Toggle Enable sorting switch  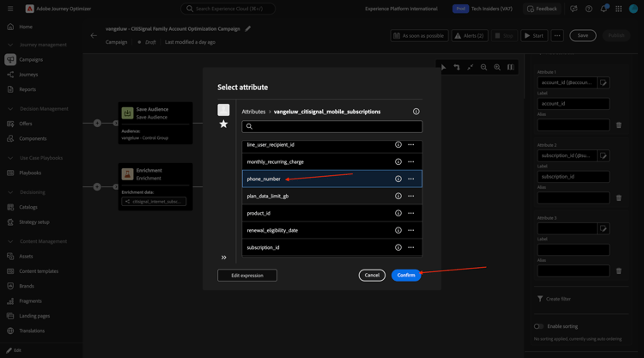point(538,326)
